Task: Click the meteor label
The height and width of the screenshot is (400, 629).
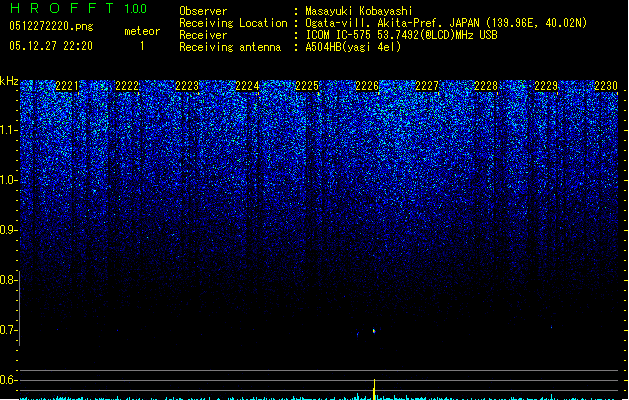Action: coord(142,31)
